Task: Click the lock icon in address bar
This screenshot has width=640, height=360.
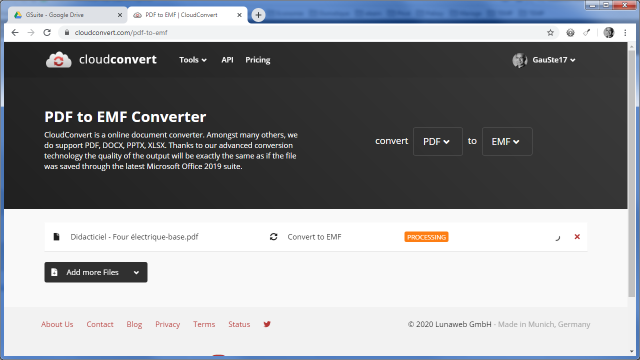Action: [67, 33]
